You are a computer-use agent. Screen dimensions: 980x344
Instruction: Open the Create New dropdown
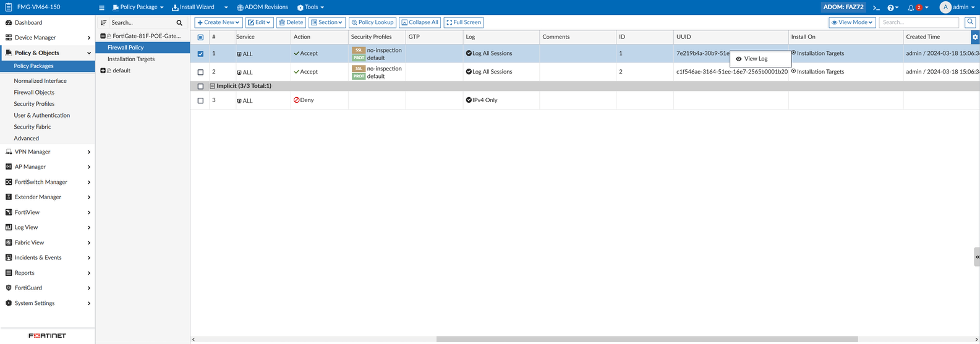coord(218,22)
